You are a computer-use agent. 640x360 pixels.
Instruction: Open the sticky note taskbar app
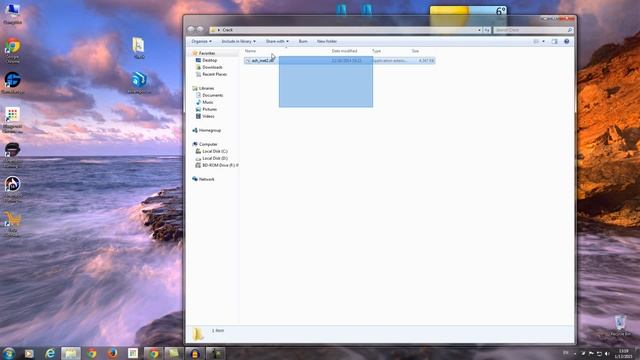point(174,353)
